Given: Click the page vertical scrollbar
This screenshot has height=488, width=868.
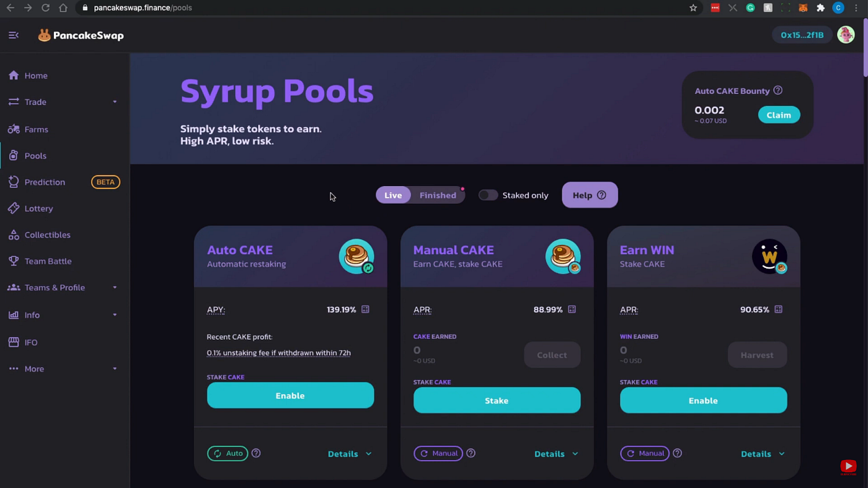Looking at the screenshot, I should point(864,47).
